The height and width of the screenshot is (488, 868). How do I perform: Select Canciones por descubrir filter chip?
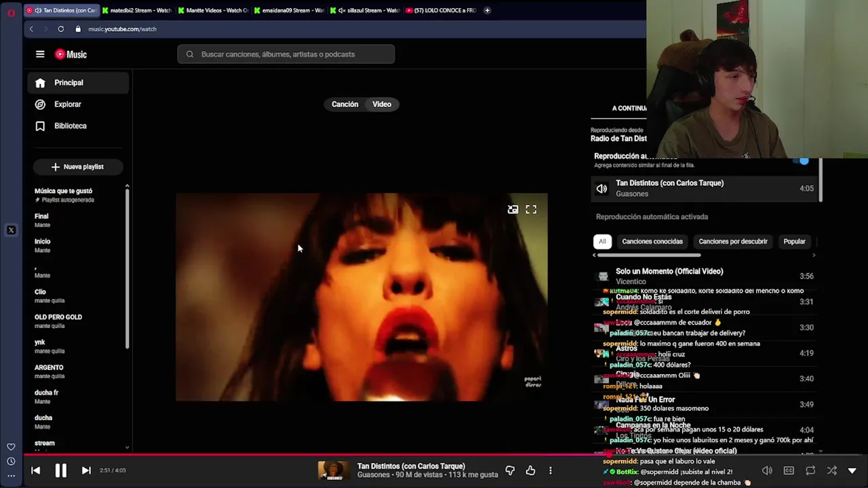click(x=733, y=241)
